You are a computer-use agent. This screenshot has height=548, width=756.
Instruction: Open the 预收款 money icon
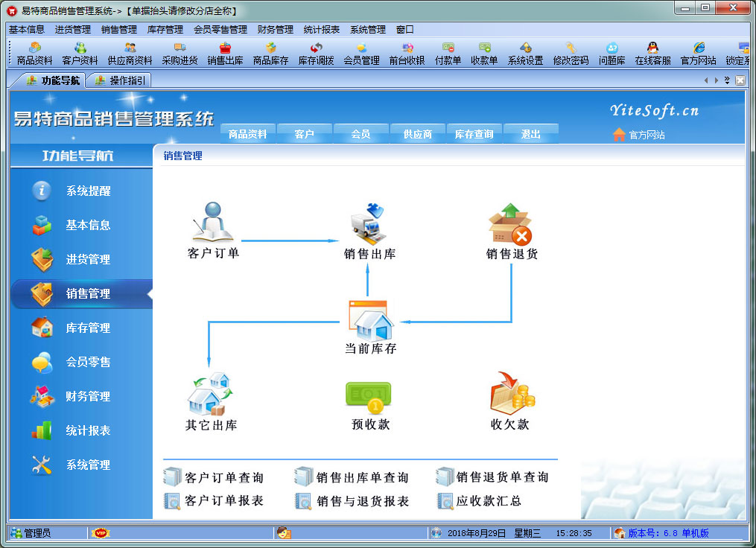(370, 405)
